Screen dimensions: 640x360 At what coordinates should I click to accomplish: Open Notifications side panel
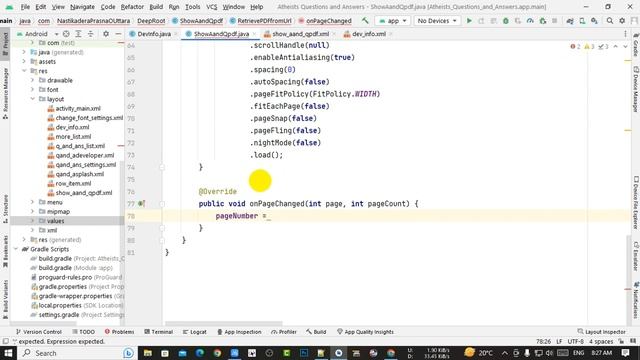[x=636, y=300]
